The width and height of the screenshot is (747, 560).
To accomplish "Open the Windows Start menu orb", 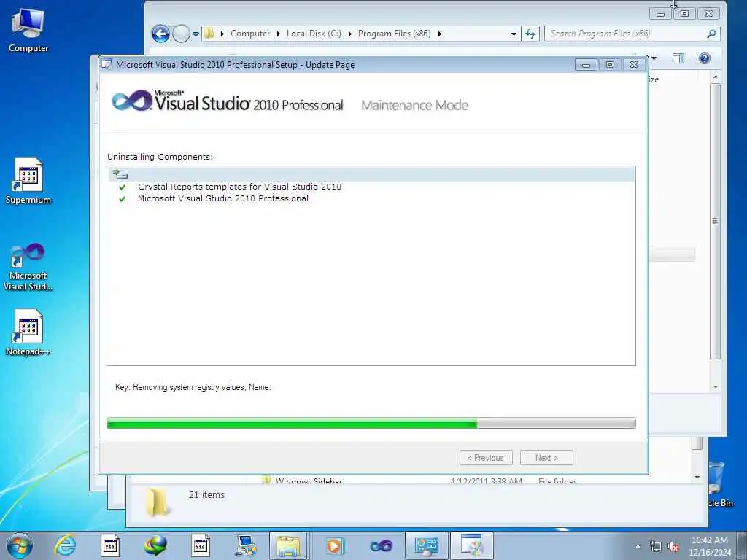I will (x=20, y=545).
